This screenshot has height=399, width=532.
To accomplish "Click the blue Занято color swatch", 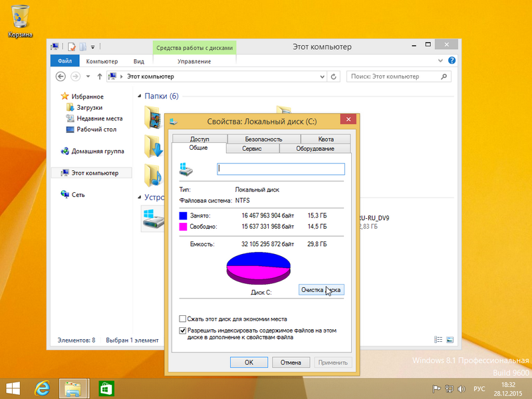I will point(184,216).
